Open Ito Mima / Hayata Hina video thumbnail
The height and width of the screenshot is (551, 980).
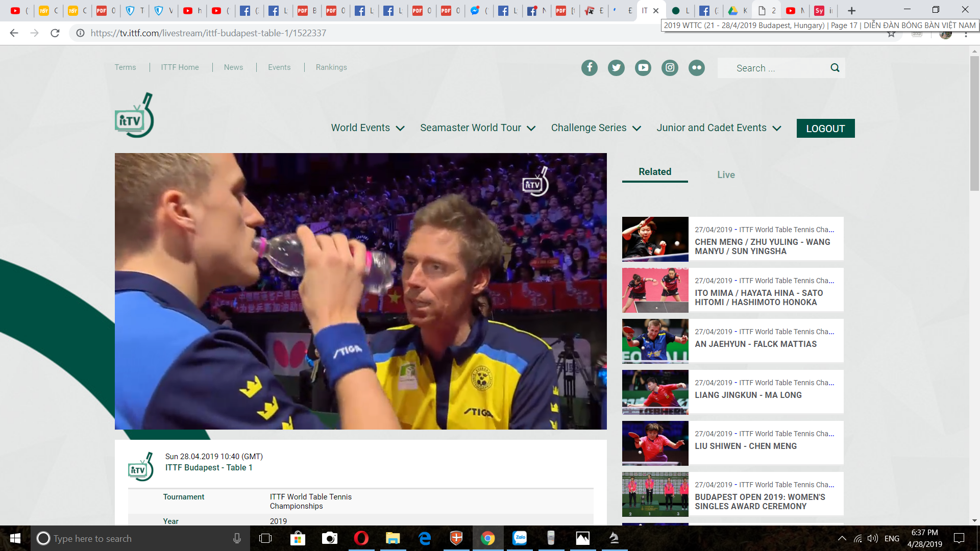click(x=655, y=290)
